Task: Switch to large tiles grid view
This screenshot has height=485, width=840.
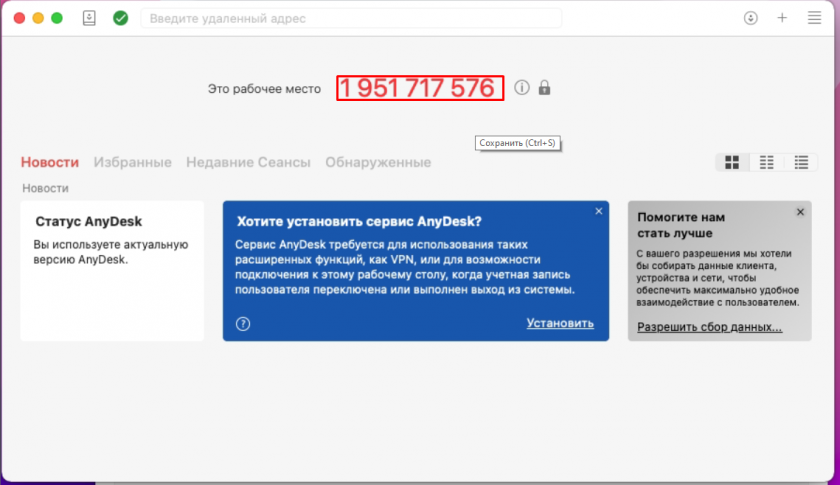Action: tap(732, 162)
